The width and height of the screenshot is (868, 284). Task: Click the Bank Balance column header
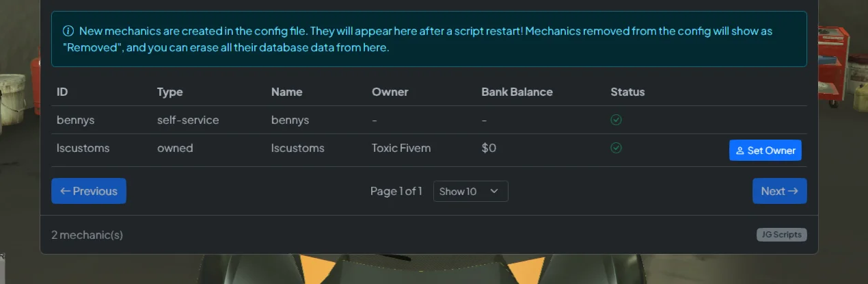point(517,92)
